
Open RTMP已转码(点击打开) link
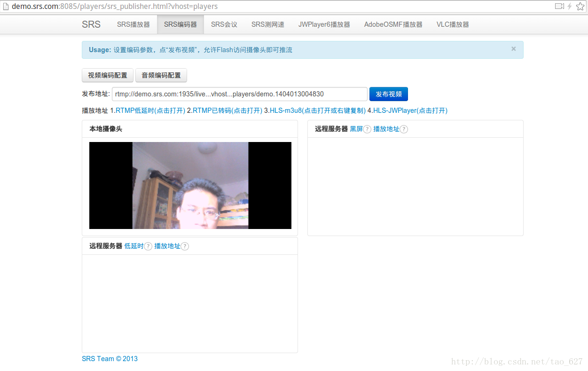(227, 111)
